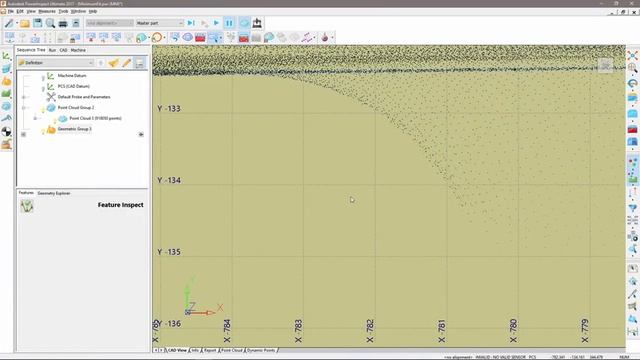The height and width of the screenshot is (360, 640).
Task: Toggle visibility bulb of Point Cloud 1
Action: click(x=55, y=120)
